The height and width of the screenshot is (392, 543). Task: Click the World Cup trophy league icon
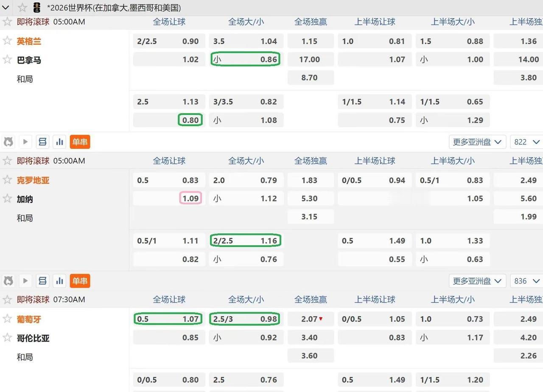click(37, 8)
